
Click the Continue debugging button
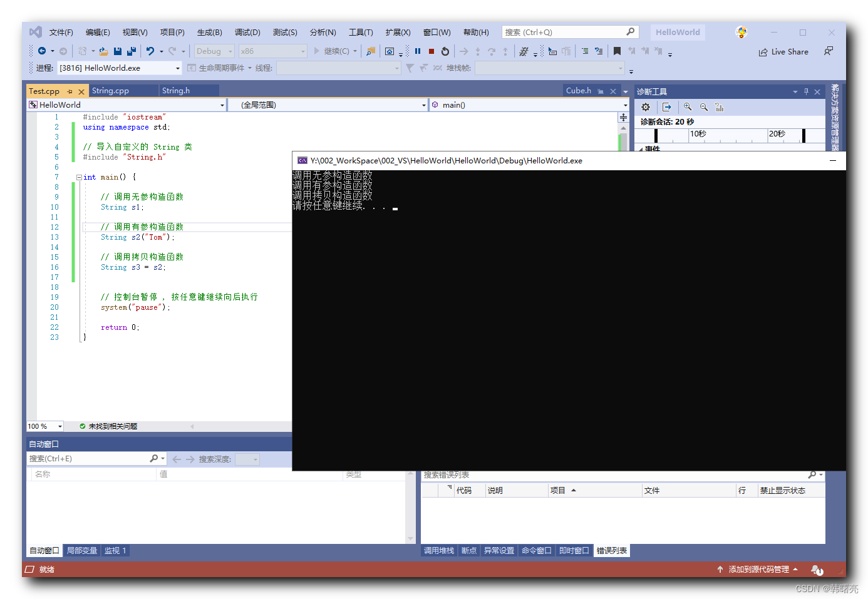pyautogui.click(x=332, y=51)
